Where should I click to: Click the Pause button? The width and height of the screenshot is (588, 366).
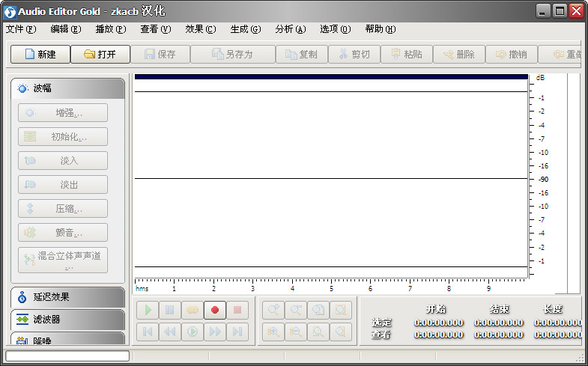170,310
